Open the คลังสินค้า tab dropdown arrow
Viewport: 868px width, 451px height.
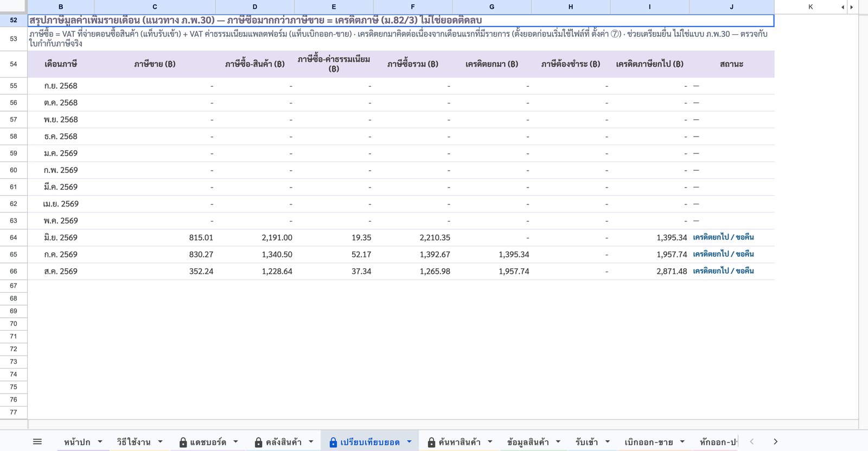coord(311,442)
